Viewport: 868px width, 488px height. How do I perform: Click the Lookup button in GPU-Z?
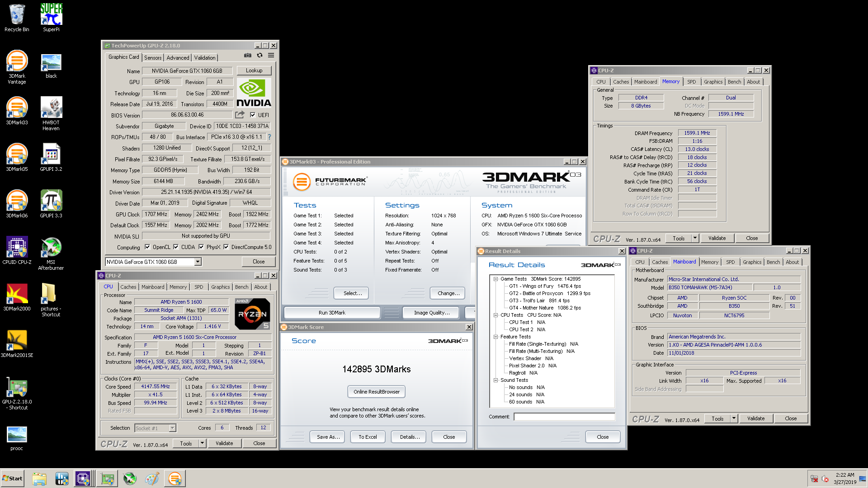point(254,70)
